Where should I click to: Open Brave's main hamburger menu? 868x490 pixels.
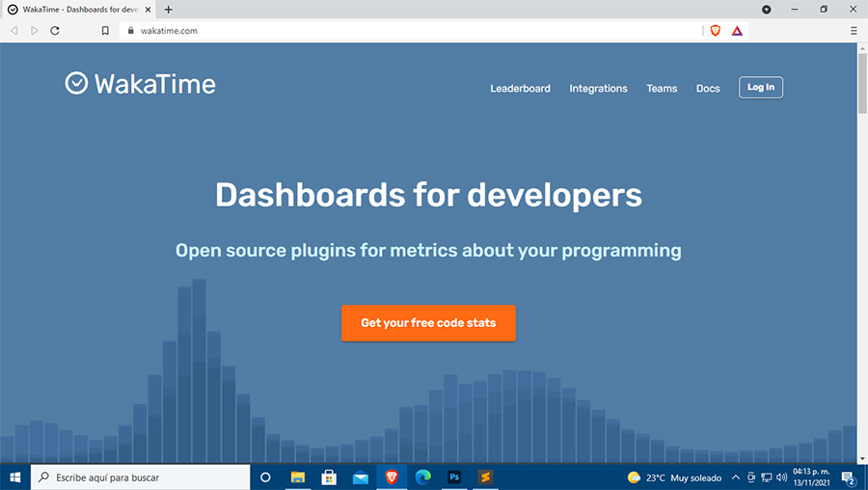(x=854, y=31)
